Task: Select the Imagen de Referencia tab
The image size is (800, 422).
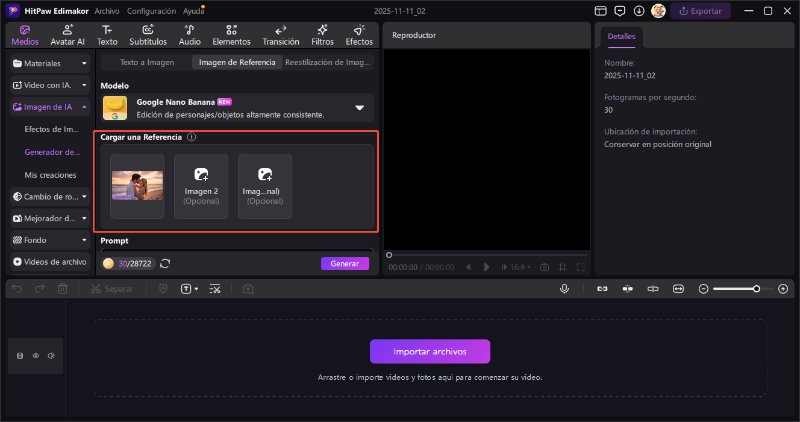Action: (x=237, y=62)
